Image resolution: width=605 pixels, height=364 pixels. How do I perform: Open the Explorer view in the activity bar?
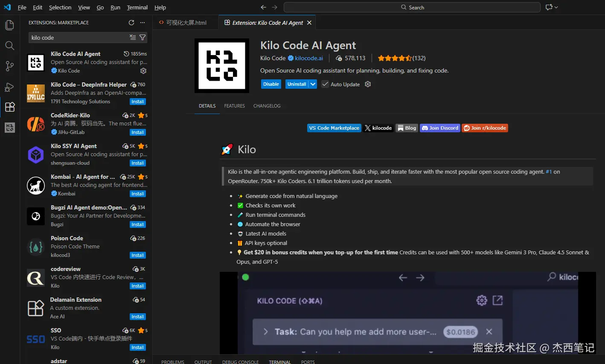click(9, 25)
